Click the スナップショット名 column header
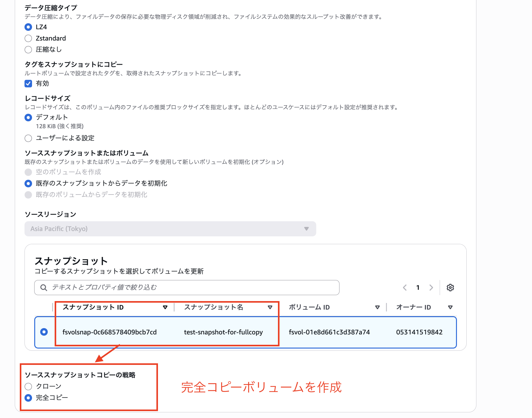Image resolution: width=532 pixels, height=418 pixels. coord(214,307)
